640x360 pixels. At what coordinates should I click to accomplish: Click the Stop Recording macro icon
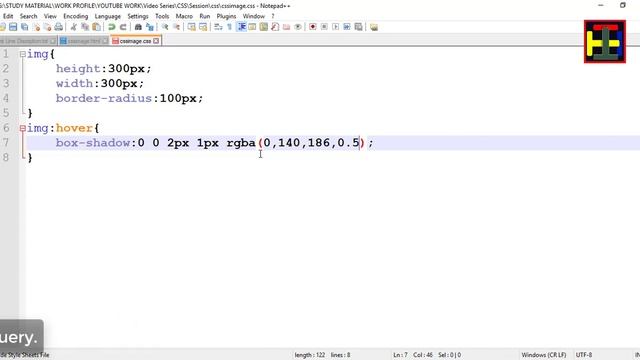tap(324, 27)
